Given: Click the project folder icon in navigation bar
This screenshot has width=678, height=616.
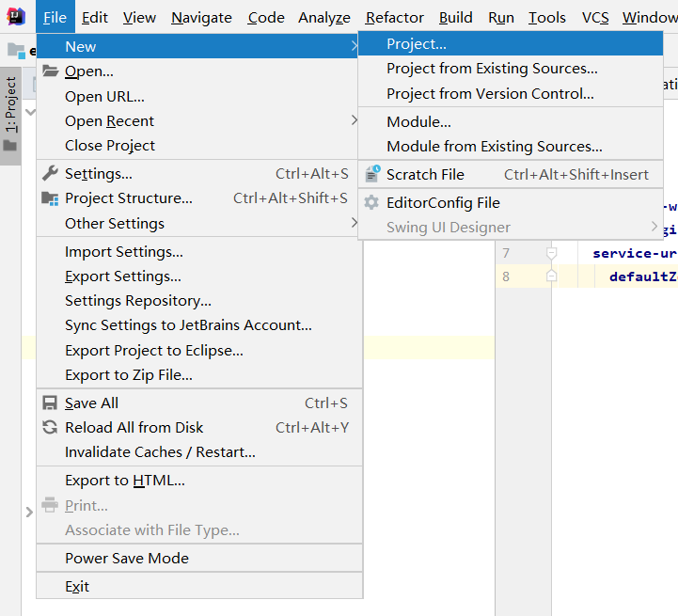Looking at the screenshot, I should point(16,51).
